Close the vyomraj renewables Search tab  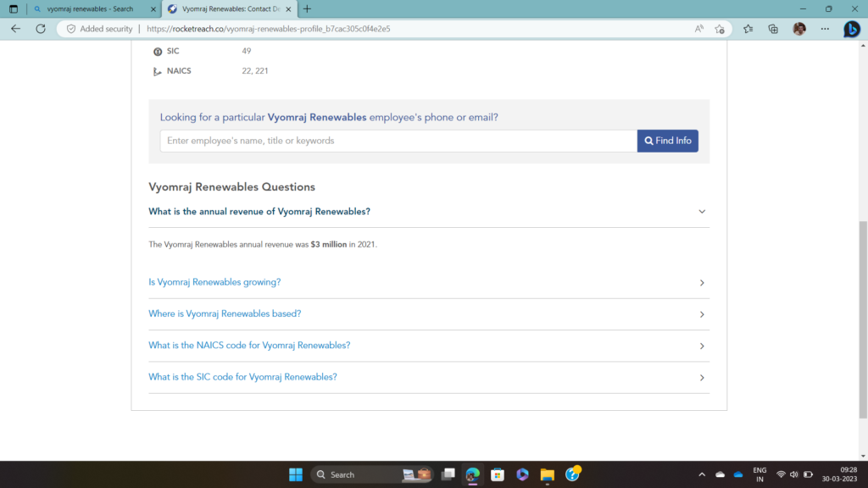[153, 9]
